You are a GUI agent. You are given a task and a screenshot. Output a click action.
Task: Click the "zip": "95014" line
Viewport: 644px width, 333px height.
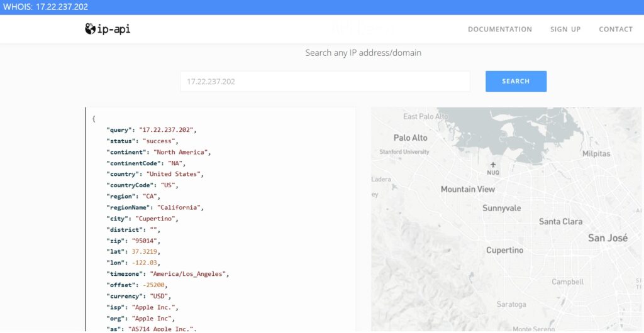pyautogui.click(x=133, y=241)
